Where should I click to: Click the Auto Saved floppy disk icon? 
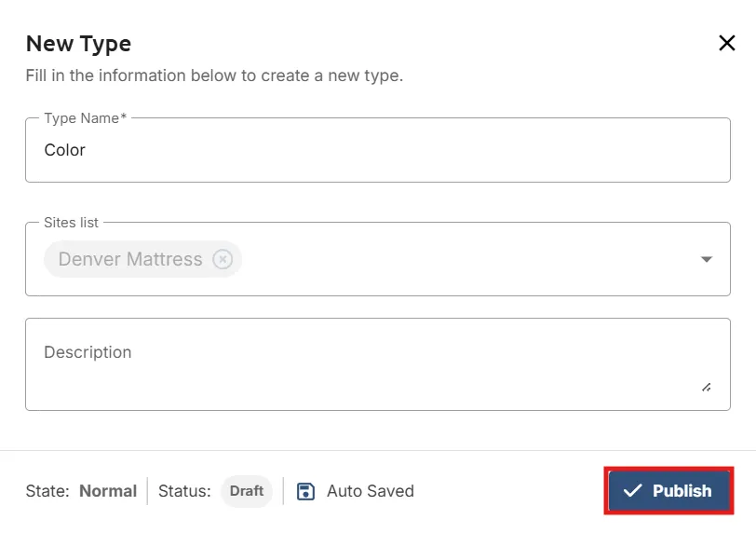tap(305, 491)
